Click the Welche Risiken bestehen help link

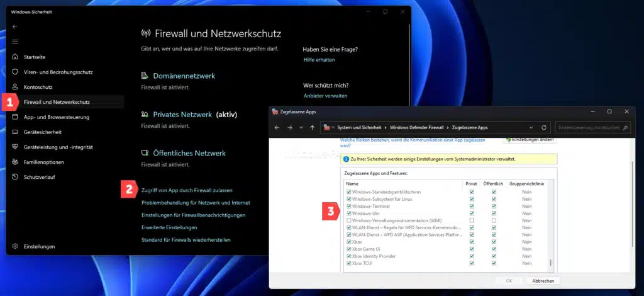point(413,142)
